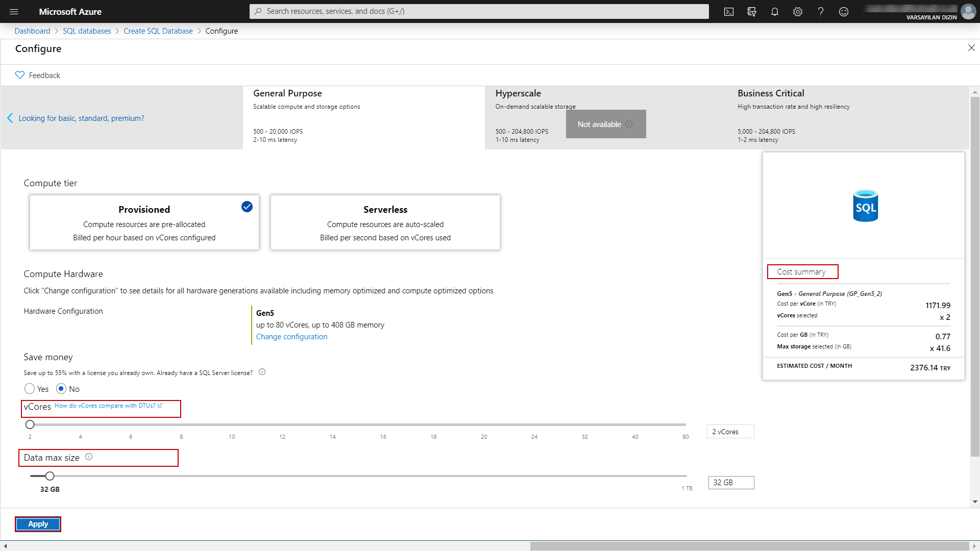Click the 32 GB data size input field

pyautogui.click(x=731, y=483)
